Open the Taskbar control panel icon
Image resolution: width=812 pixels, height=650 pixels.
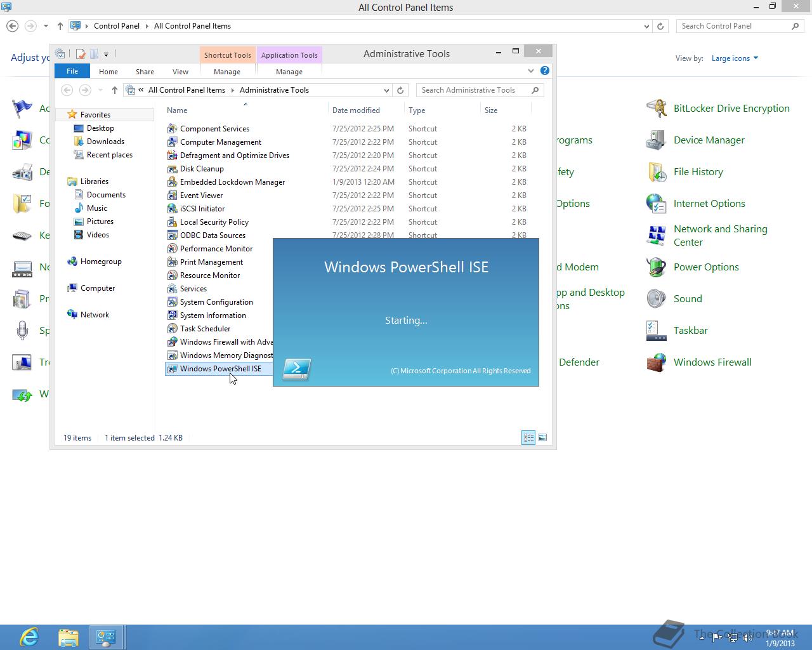click(x=656, y=331)
